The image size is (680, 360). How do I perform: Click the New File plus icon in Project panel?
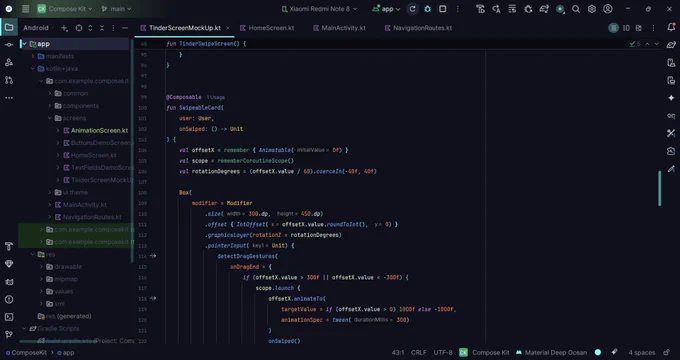pyautogui.click(x=64, y=28)
